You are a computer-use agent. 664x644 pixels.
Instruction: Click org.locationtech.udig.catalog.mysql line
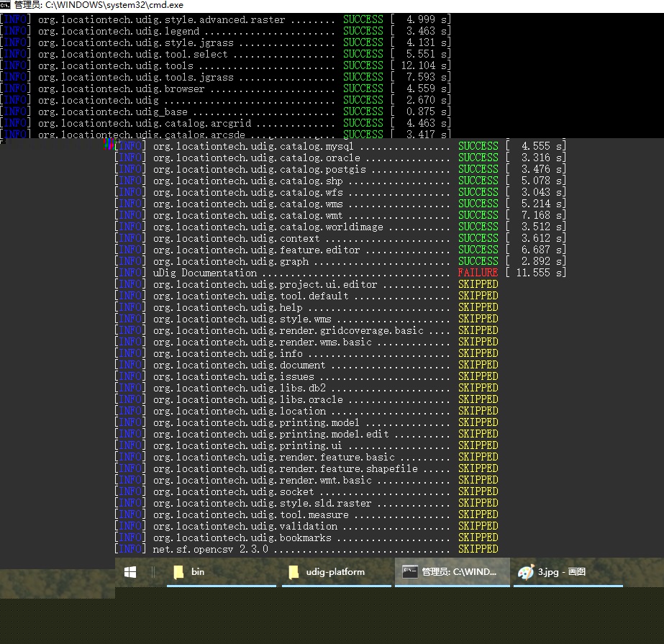(340, 146)
